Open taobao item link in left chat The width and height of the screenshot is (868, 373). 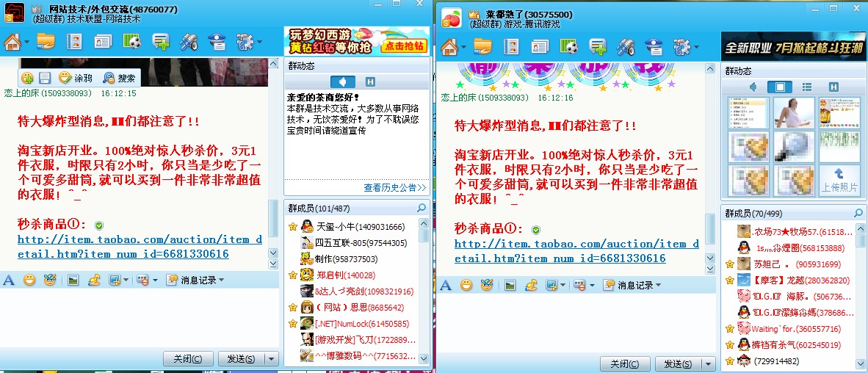tap(140, 247)
